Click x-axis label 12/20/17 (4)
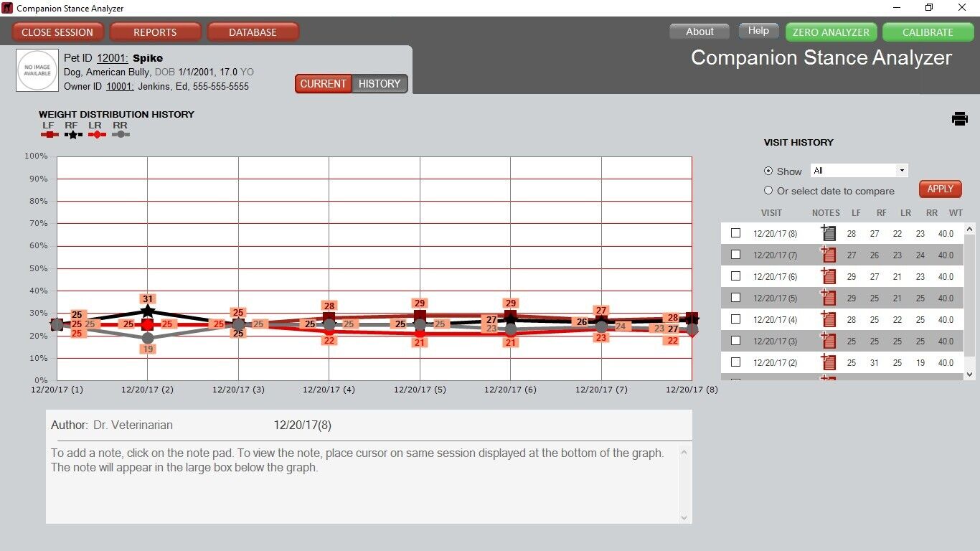 coord(329,390)
